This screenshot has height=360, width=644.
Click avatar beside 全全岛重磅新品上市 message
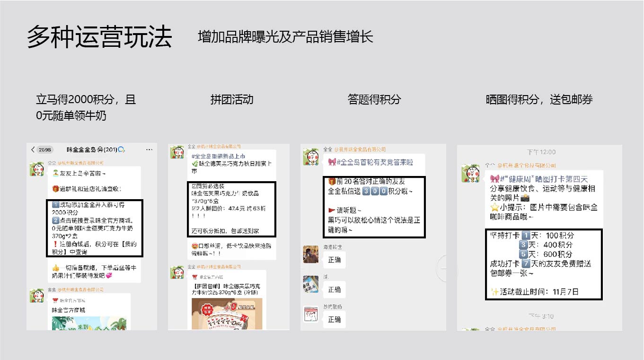(x=178, y=153)
